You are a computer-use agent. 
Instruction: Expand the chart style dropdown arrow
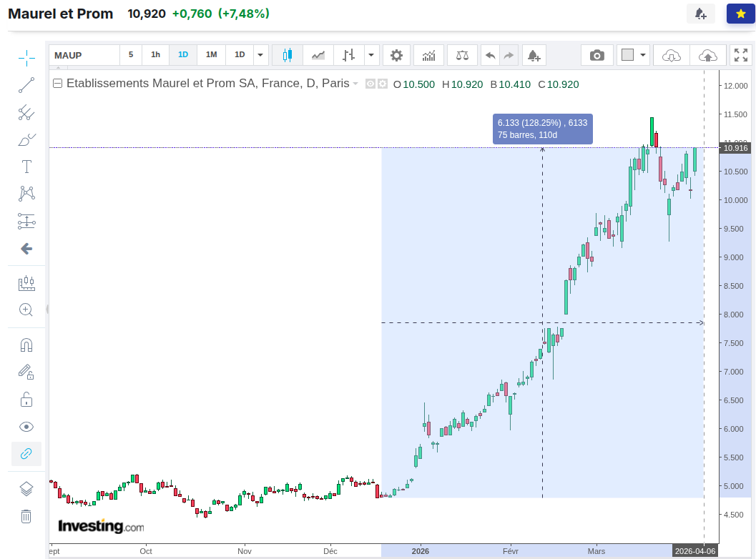[x=371, y=56]
